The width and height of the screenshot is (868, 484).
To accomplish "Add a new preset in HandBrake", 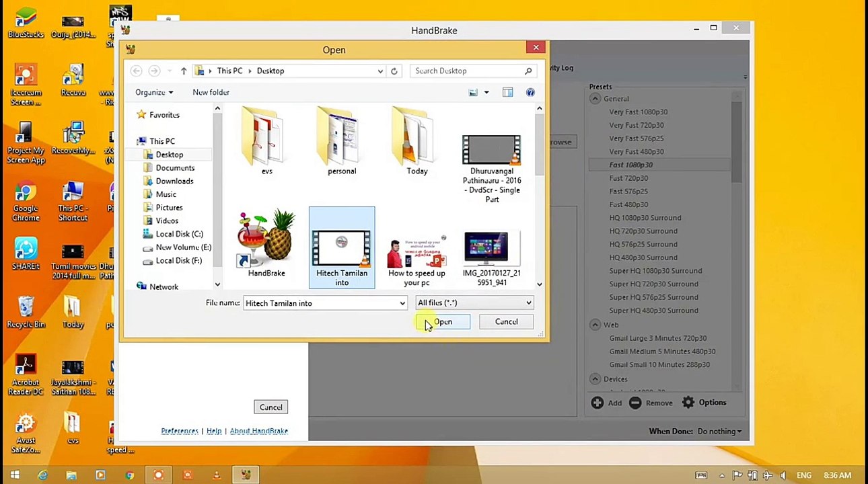I will 606,403.
